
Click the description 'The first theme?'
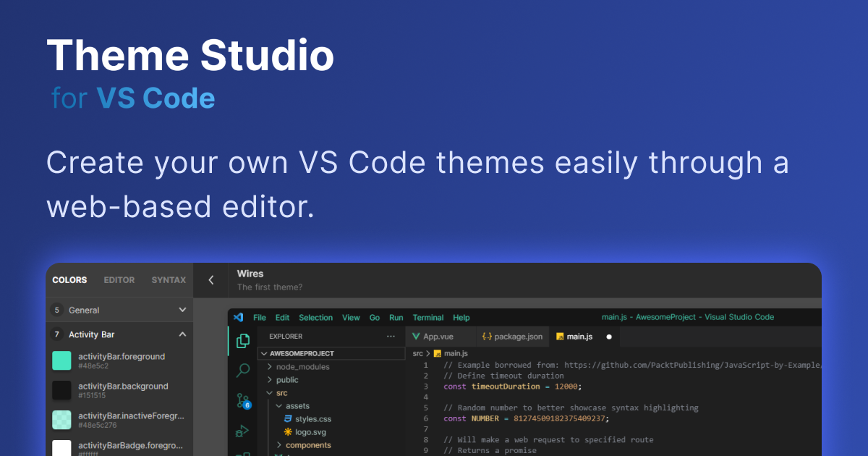[270, 287]
